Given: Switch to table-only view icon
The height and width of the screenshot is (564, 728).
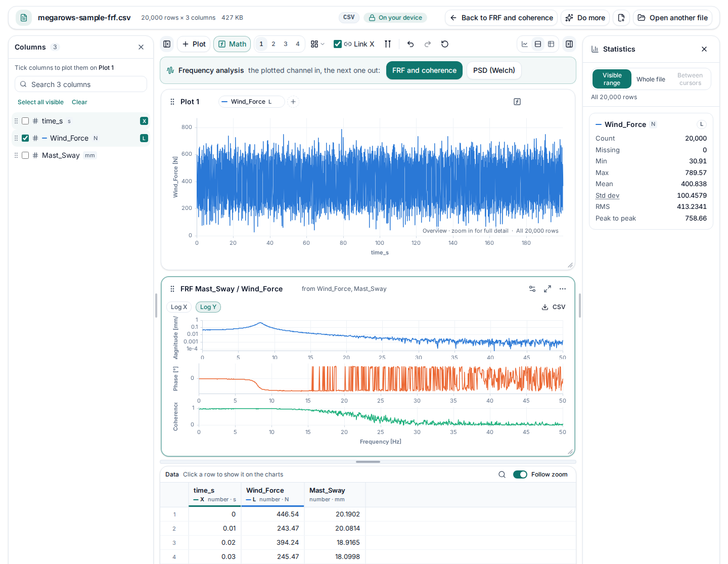Looking at the screenshot, I should click(551, 44).
